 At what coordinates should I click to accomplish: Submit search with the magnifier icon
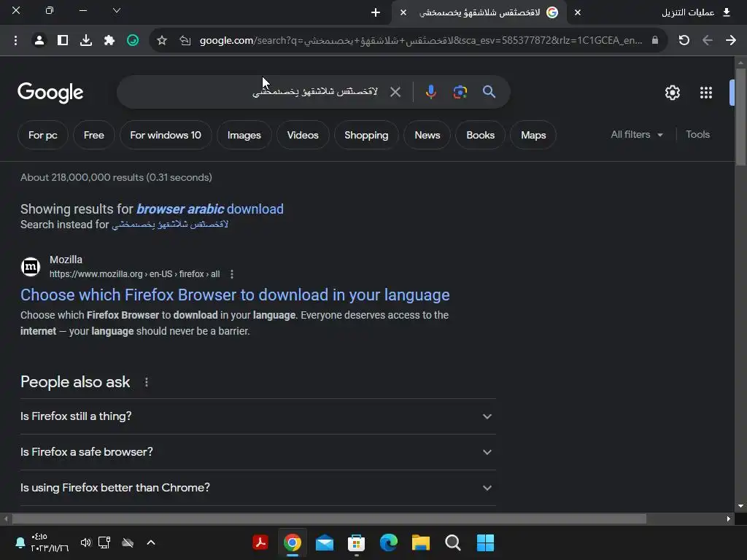pyautogui.click(x=489, y=92)
